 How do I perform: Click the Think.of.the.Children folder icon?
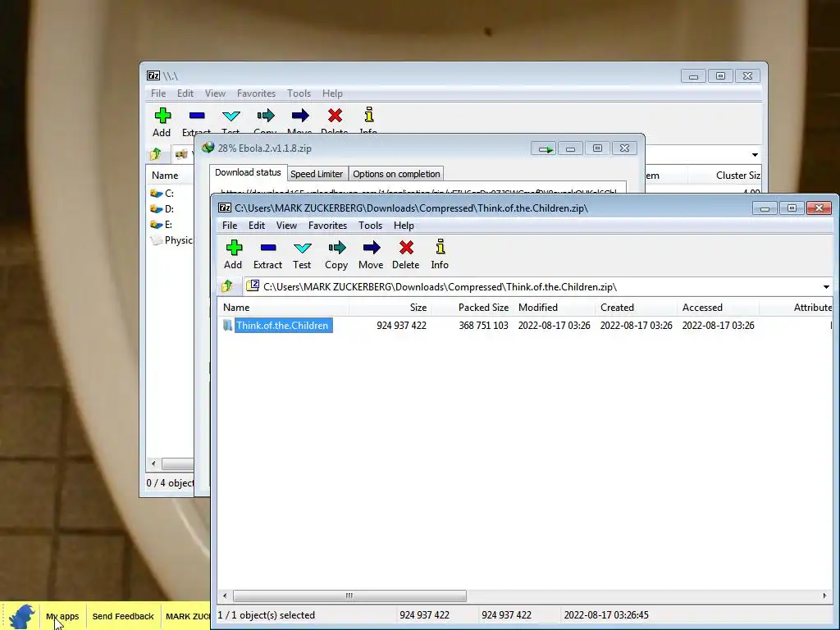coord(228,325)
